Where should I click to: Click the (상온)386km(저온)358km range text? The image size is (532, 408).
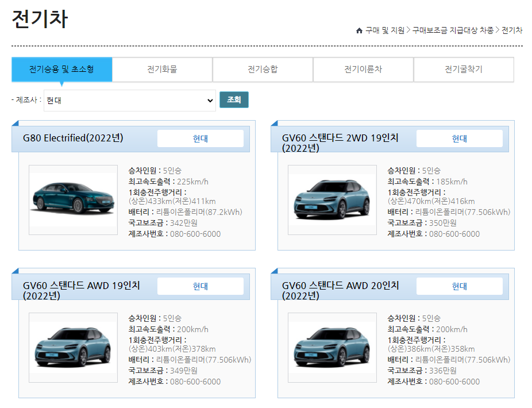(431, 349)
